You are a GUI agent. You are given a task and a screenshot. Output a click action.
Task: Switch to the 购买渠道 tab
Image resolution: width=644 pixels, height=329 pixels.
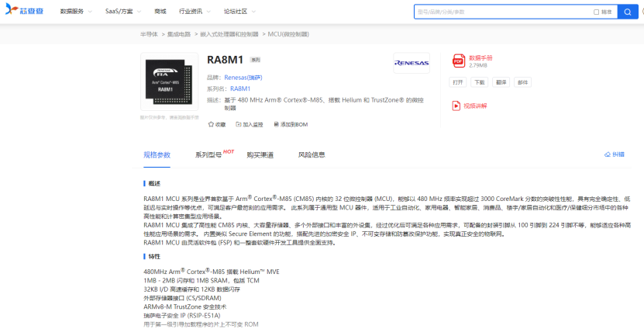click(x=260, y=155)
